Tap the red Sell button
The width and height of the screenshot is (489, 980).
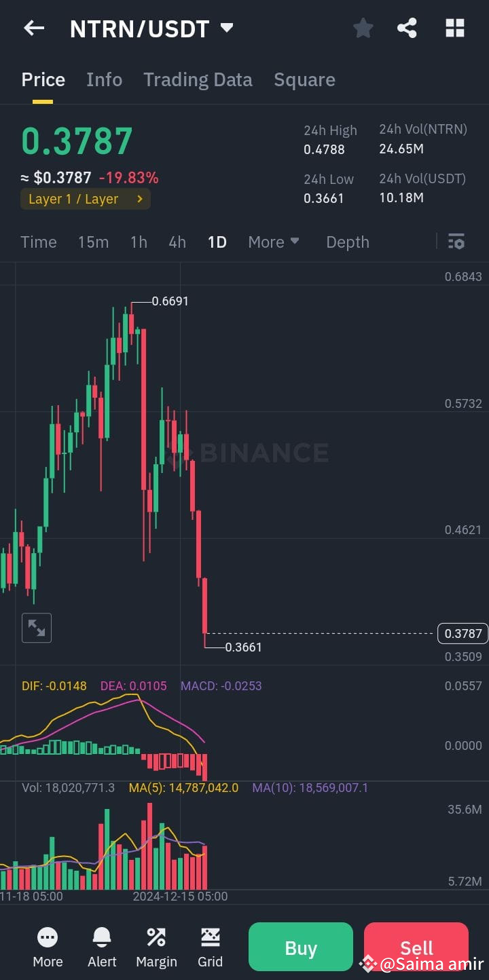click(416, 947)
